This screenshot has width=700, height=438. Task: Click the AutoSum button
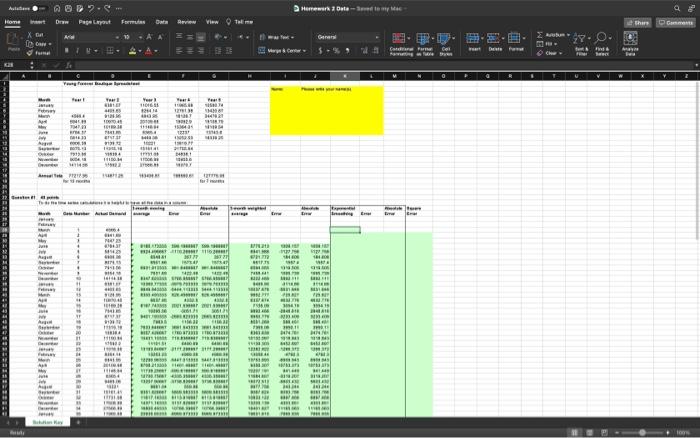tap(553, 35)
